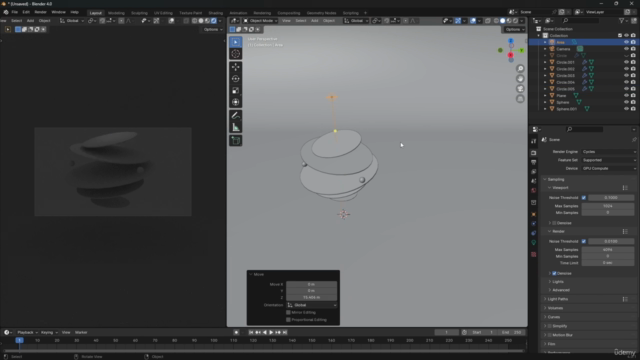640x360 pixels.
Task: Toggle camera view with camera gizmo icon
Action: [x=520, y=89]
